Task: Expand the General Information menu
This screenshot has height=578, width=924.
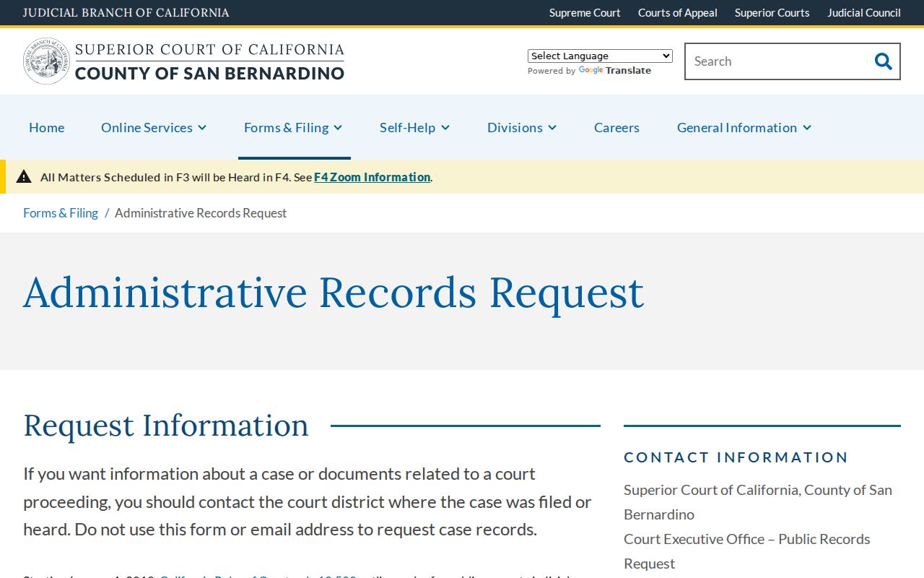Action: pyautogui.click(x=744, y=127)
